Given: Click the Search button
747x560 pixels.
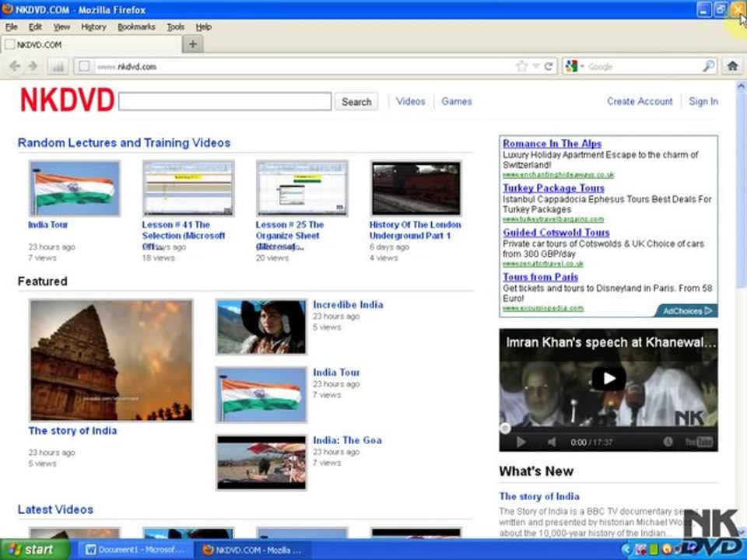Looking at the screenshot, I should pyautogui.click(x=356, y=101).
